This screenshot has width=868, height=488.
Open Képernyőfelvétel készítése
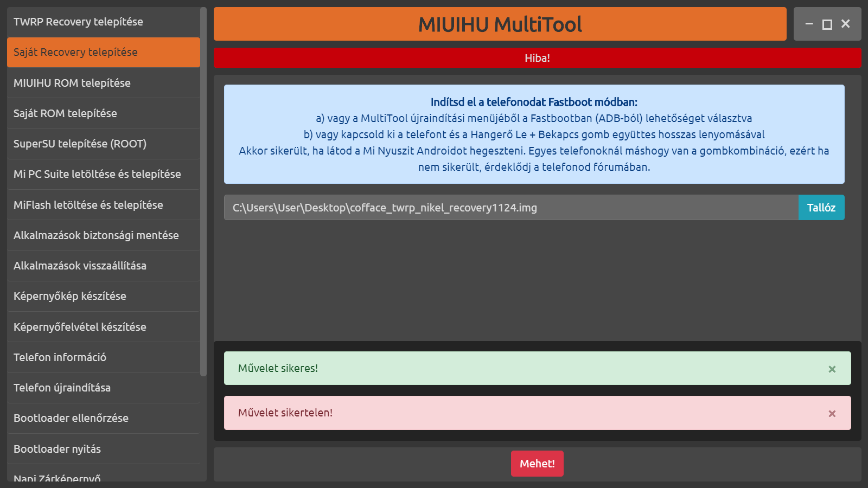click(x=104, y=327)
